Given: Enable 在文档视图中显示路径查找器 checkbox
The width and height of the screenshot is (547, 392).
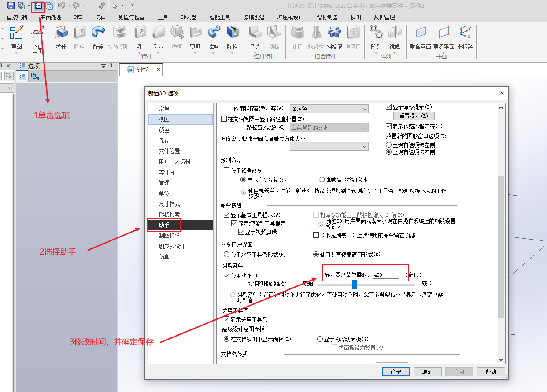Looking at the screenshot, I should (224, 119).
